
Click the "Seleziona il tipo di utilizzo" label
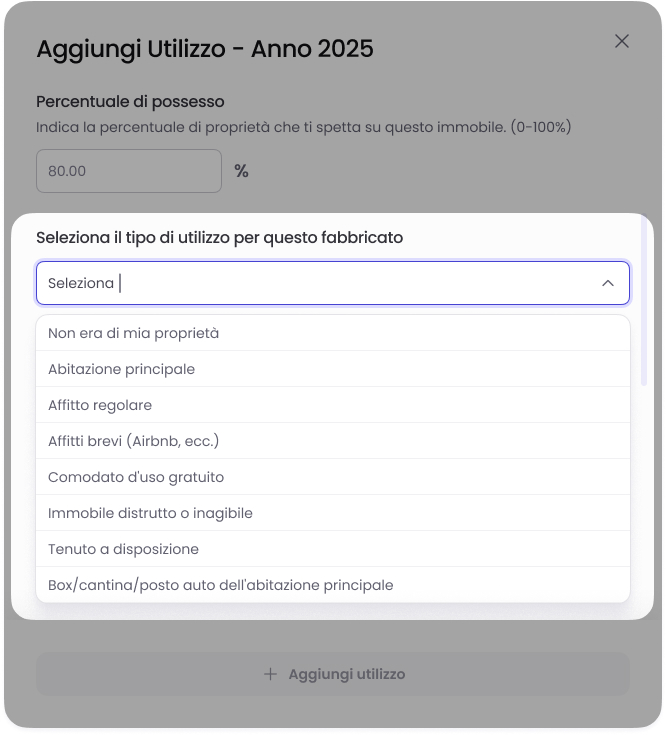coord(220,238)
